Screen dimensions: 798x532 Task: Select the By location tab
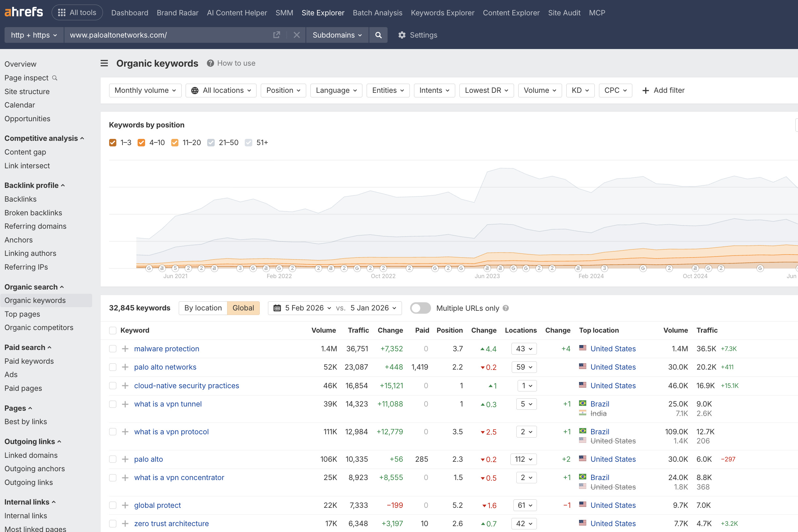(203, 308)
